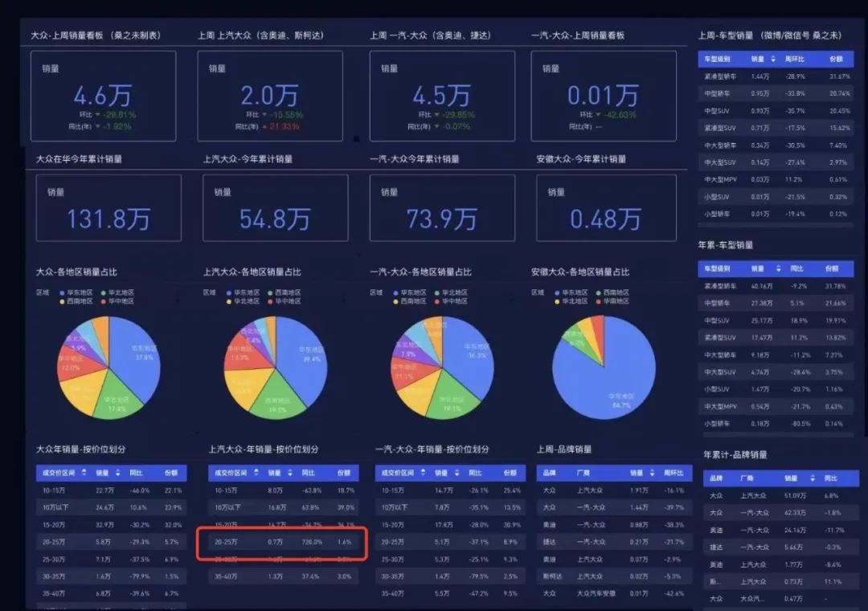
Task: Select 小型SUV row in 年累-车型销量 table
Action: [x=776, y=389]
